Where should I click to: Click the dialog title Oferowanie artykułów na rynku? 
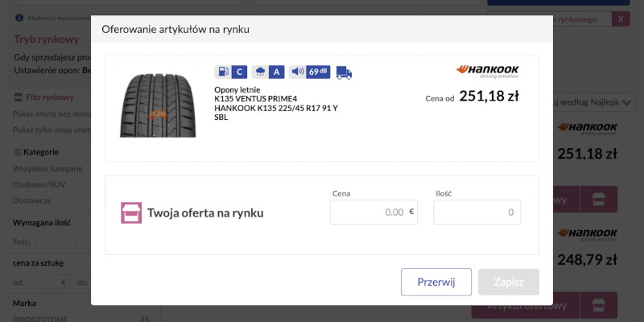175,30
